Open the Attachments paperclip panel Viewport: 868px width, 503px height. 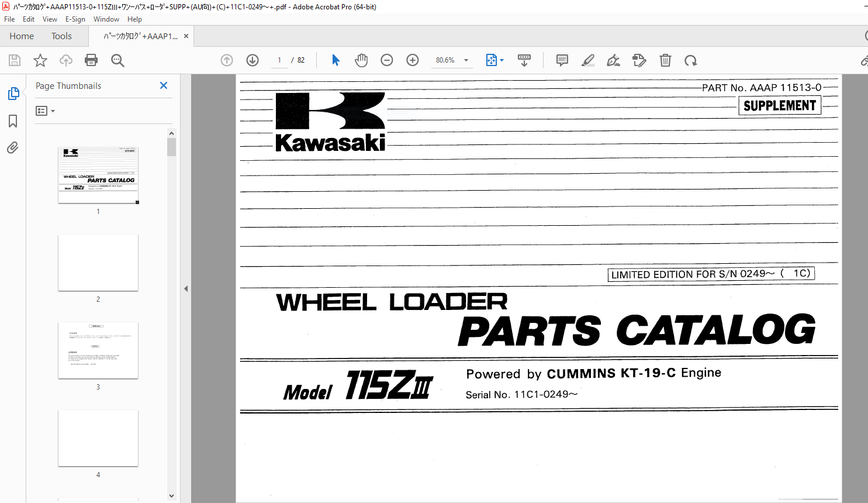click(13, 147)
